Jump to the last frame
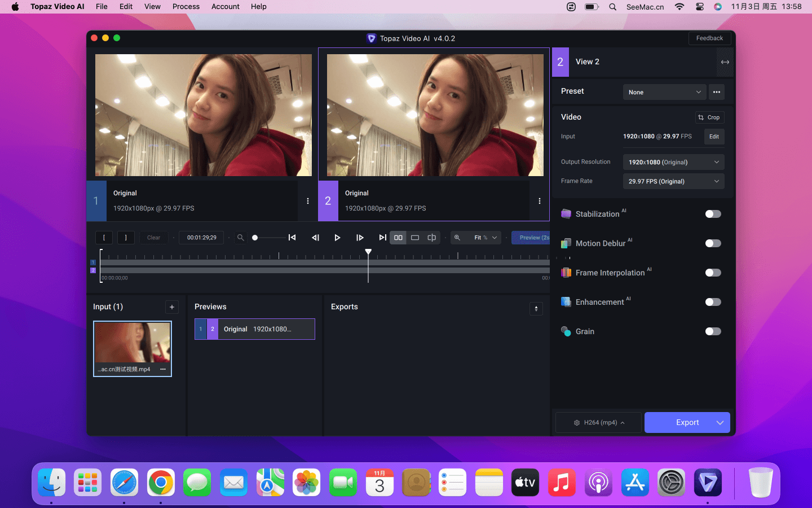 click(382, 238)
